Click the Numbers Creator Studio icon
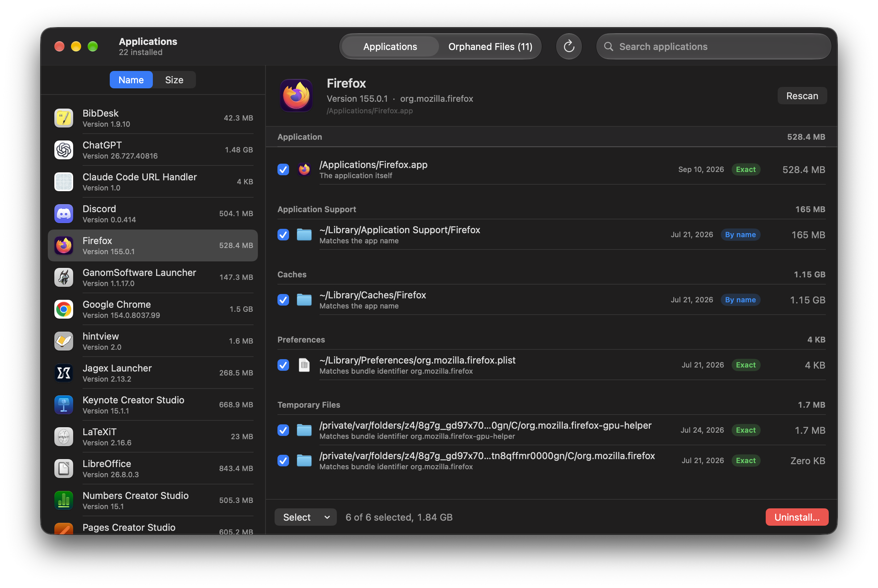Image resolution: width=878 pixels, height=588 pixels. 64,501
